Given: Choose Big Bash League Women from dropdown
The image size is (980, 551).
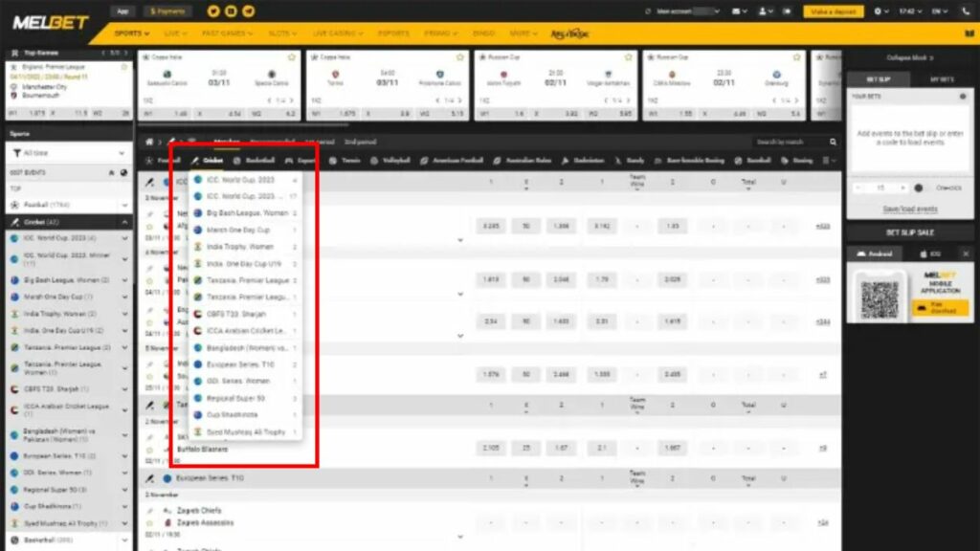Looking at the screenshot, I should tap(246, 213).
